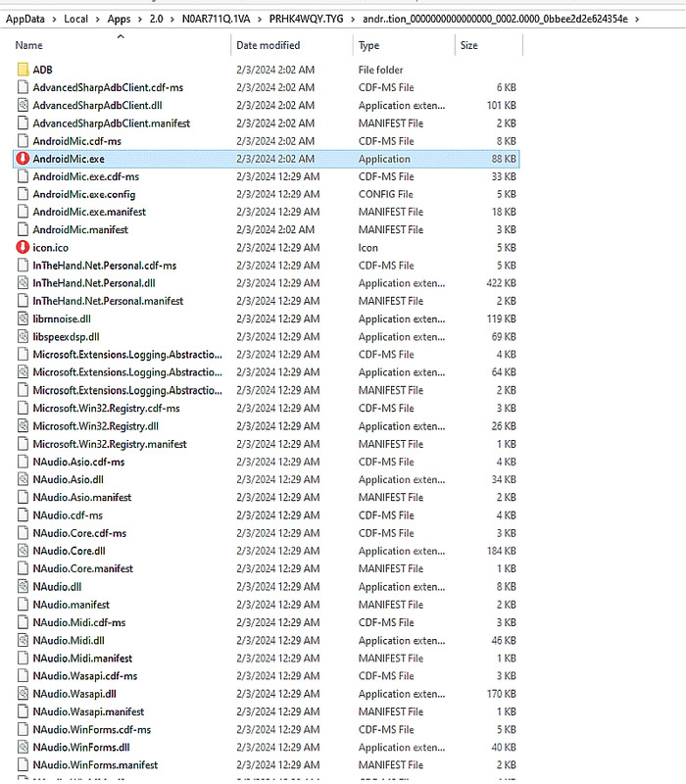Click the Microsoft.Win32.Registry.dll file icon
This screenshot has width=686, height=784.
[23, 426]
